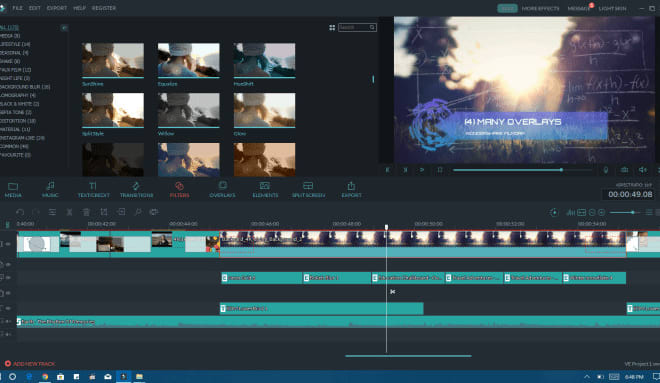
Task: Select the Filters panel icon
Action: pos(179,189)
